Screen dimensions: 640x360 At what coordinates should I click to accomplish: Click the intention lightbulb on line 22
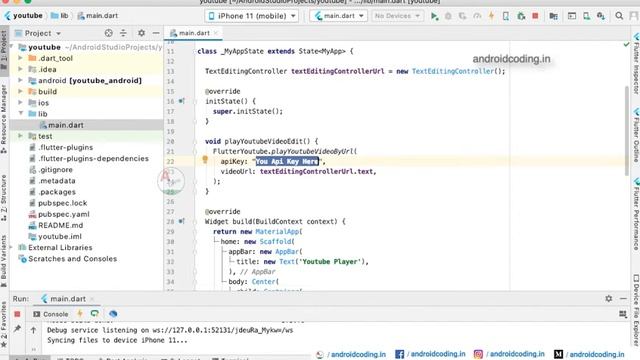(205, 160)
